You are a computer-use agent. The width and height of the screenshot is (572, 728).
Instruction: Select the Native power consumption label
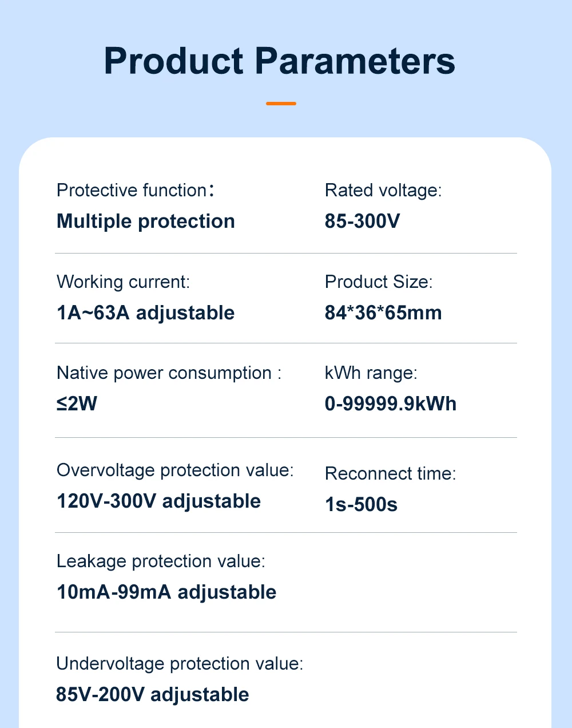(169, 373)
